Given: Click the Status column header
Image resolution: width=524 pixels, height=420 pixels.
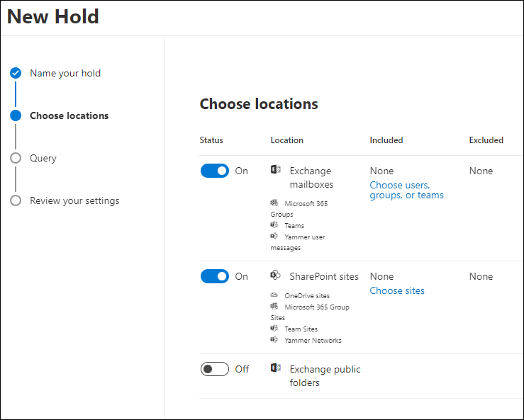Looking at the screenshot, I should point(211,140).
